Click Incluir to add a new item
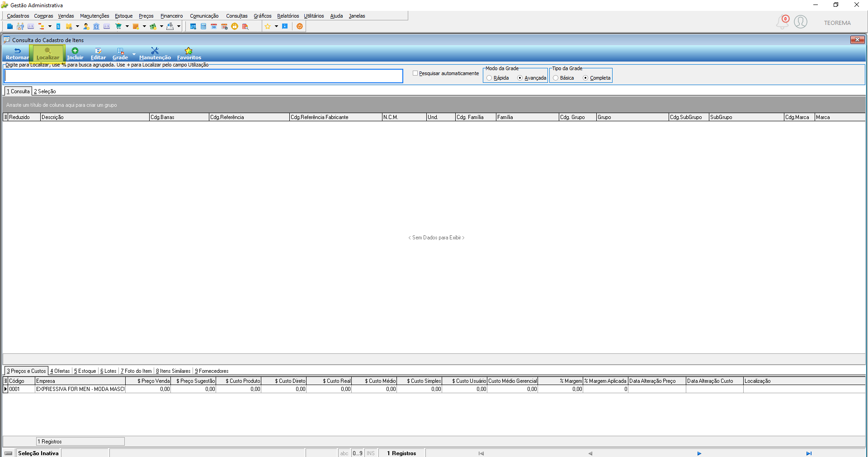 tap(75, 54)
